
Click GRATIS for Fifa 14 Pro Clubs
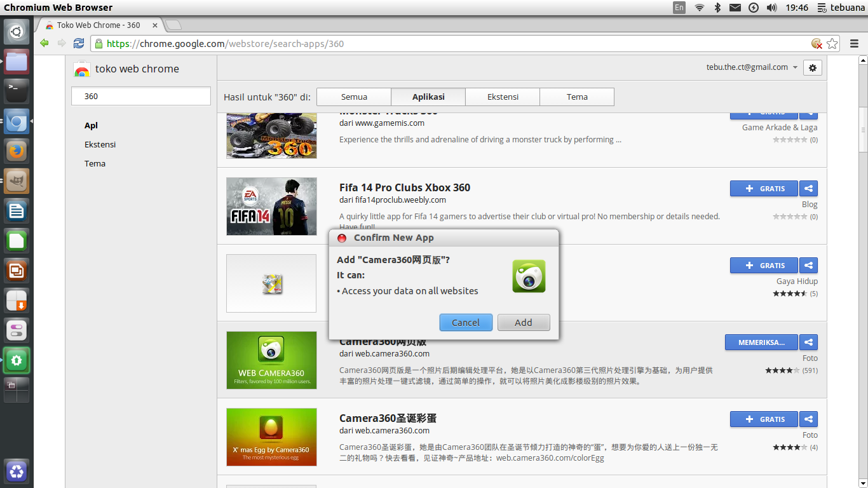click(764, 189)
